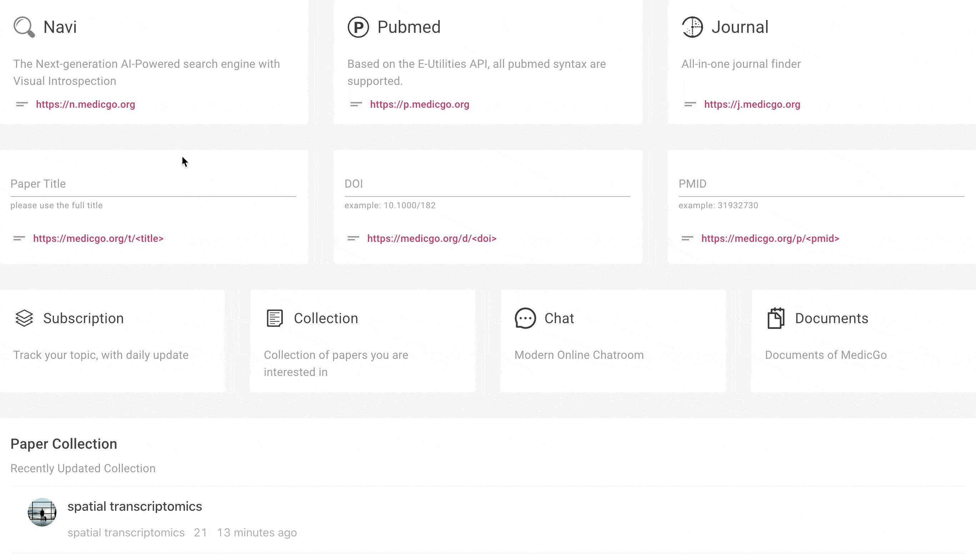Open the Pubmed card title
The height and width of the screenshot is (560, 976).
point(409,27)
